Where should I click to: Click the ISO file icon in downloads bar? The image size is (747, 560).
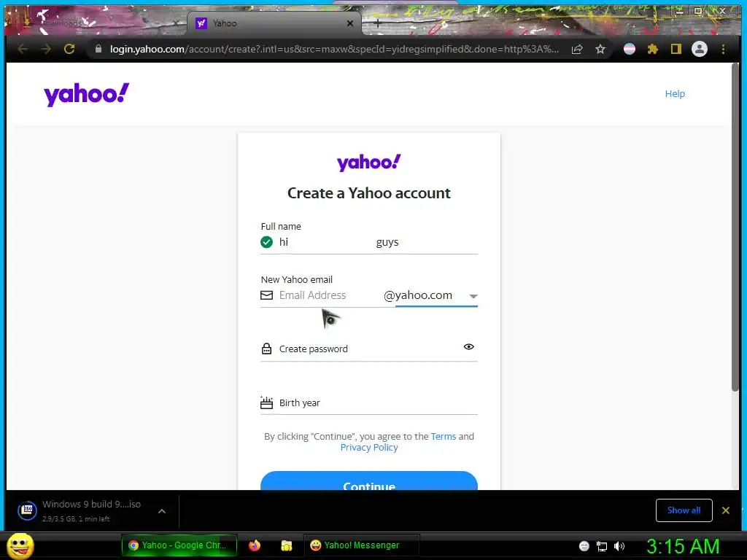tap(28, 510)
